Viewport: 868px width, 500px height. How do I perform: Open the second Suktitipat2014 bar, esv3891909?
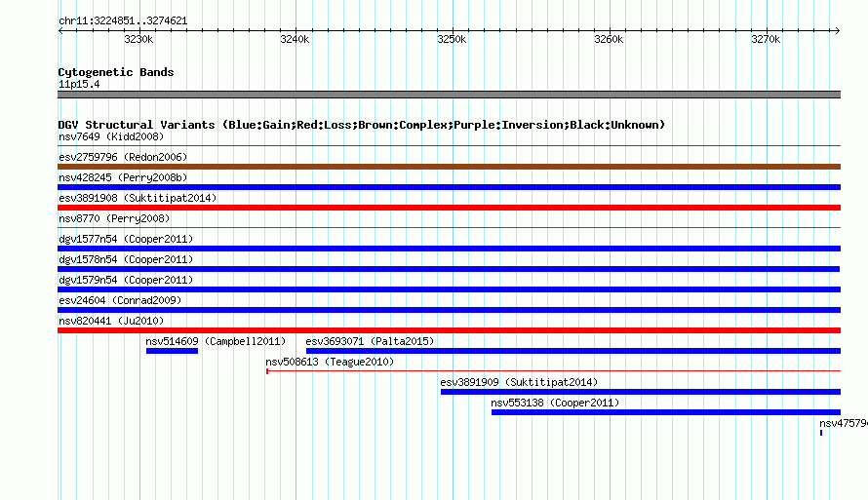tap(641, 392)
